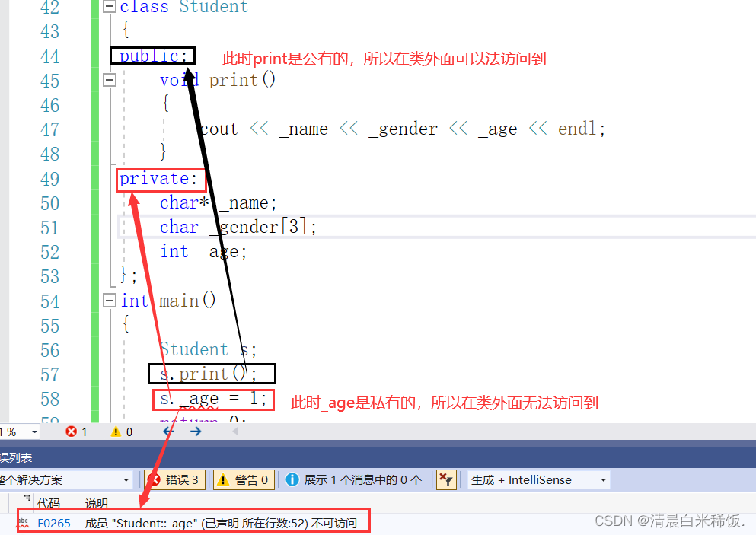Place cursor on s.print(); statement
The height and width of the screenshot is (535, 756).
[x=209, y=374]
